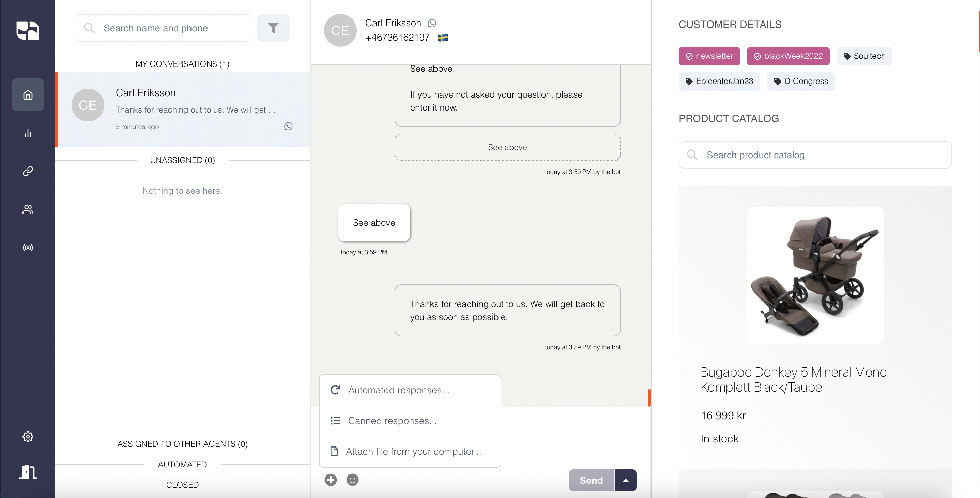Expand the Automated conversations section
The height and width of the screenshot is (498, 980).
pos(182,464)
